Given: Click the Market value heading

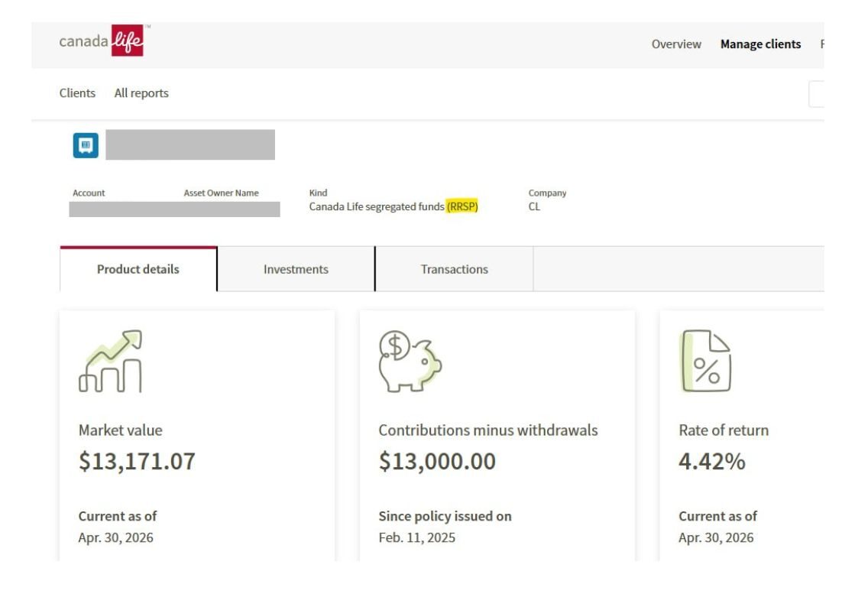Looking at the screenshot, I should pyautogui.click(x=120, y=430).
